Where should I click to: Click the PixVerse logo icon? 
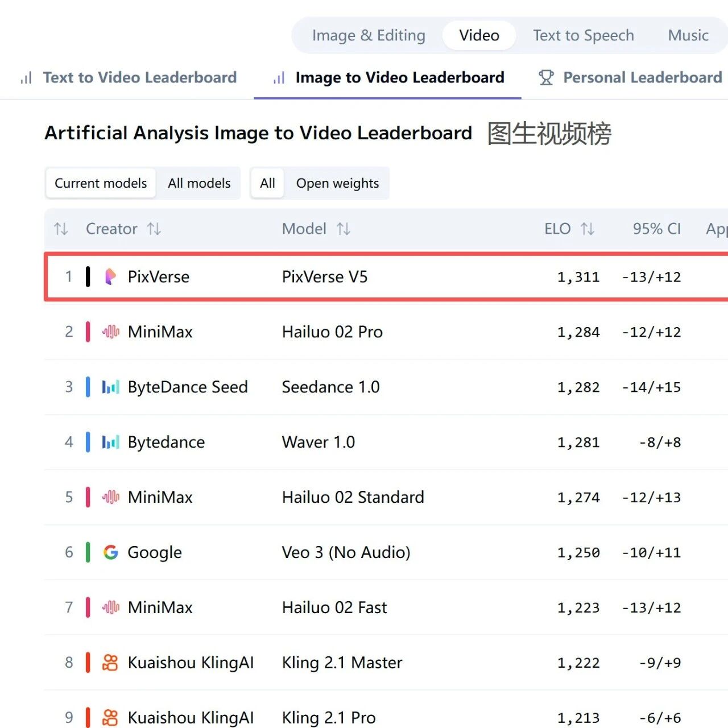[111, 277]
